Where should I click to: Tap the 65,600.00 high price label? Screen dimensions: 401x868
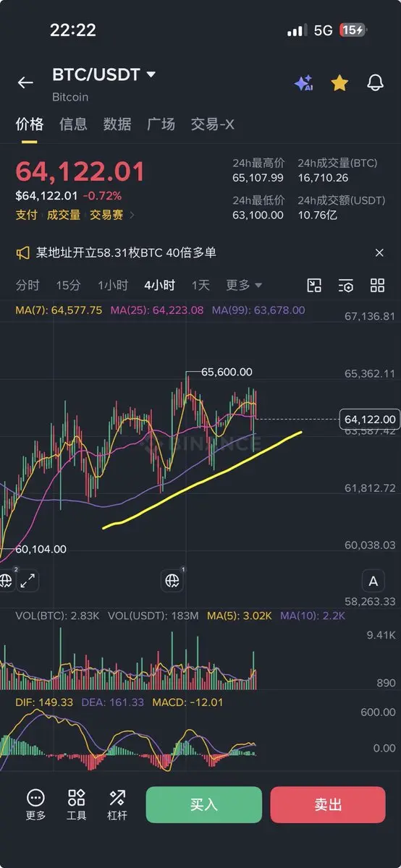(x=227, y=372)
